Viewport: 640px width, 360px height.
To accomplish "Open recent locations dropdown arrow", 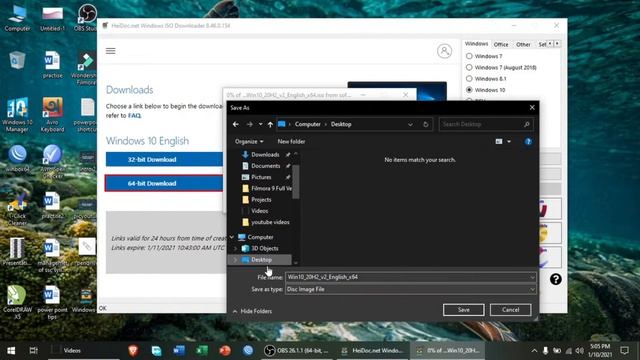I will pos(260,124).
